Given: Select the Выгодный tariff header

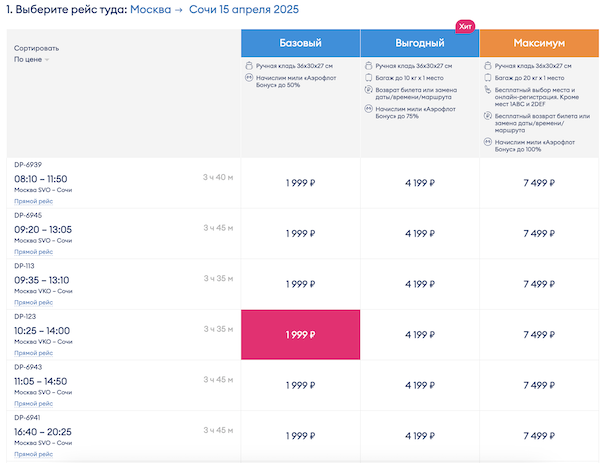Looking at the screenshot, I should point(420,44).
